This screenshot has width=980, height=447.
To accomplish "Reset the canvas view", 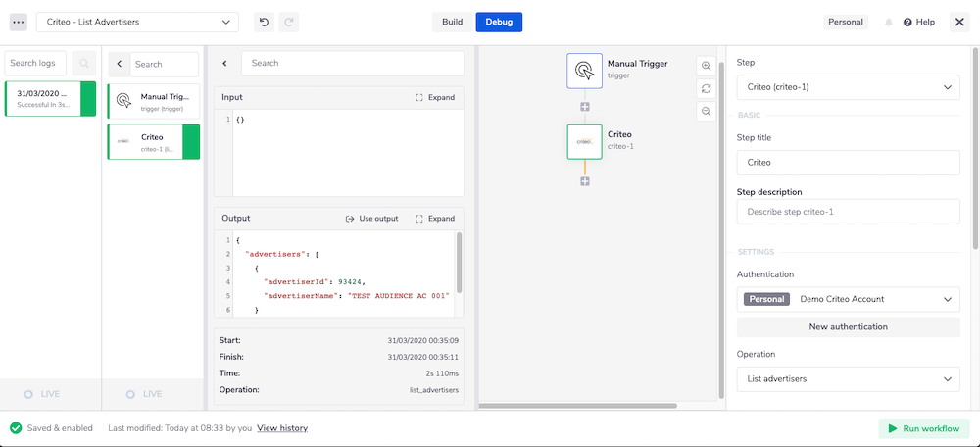I will click(707, 89).
